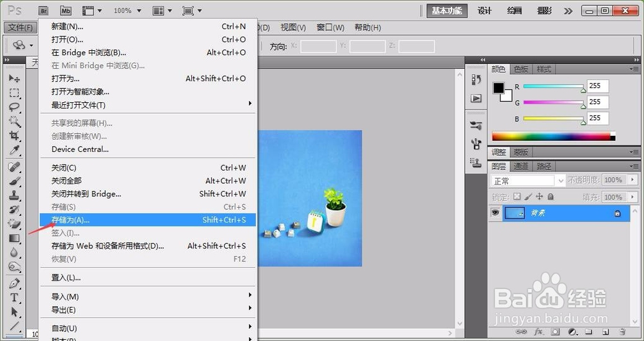Switch to the 蒙版 tab
644x341 pixels.
pos(521,152)
